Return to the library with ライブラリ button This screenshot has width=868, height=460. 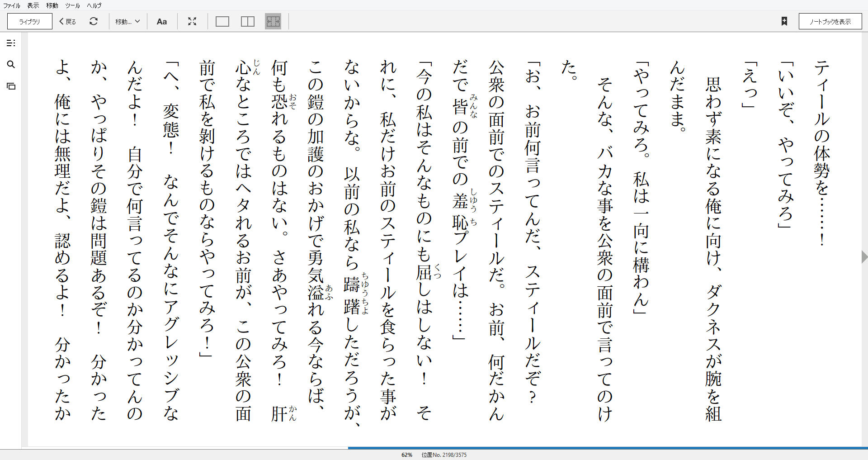point(28,21)
